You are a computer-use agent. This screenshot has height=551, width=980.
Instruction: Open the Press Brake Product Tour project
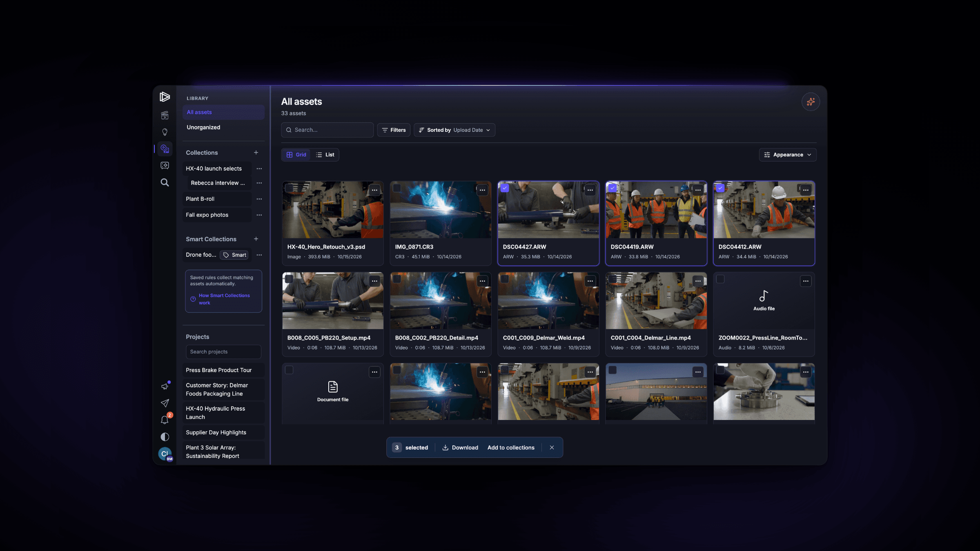click(223, 370)
